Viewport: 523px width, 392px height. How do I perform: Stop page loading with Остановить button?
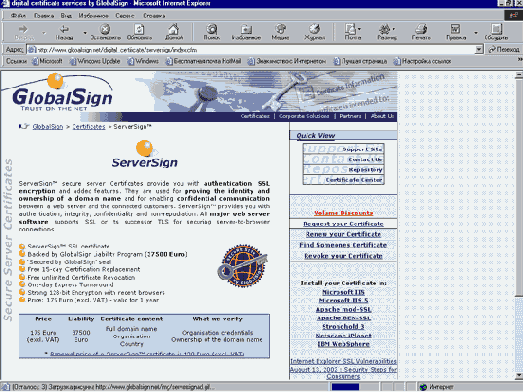click(105, 32)
